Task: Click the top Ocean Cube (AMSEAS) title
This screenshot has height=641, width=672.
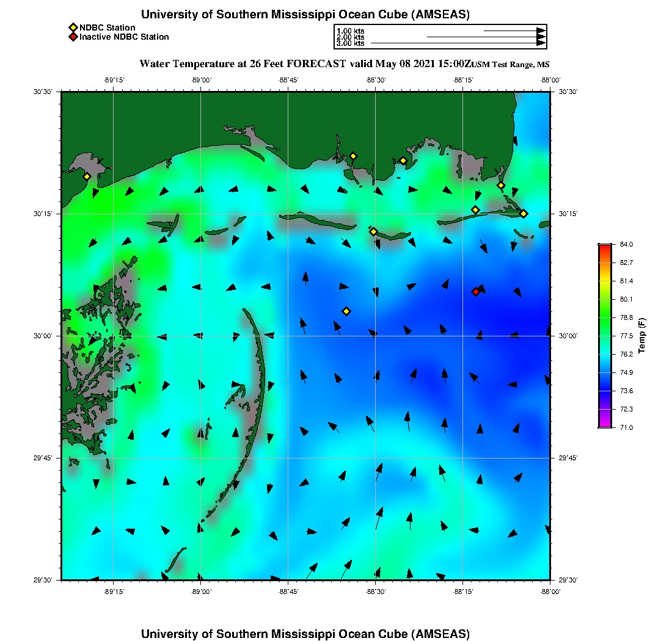Action: pyautogui.click(x=305, y=15)
